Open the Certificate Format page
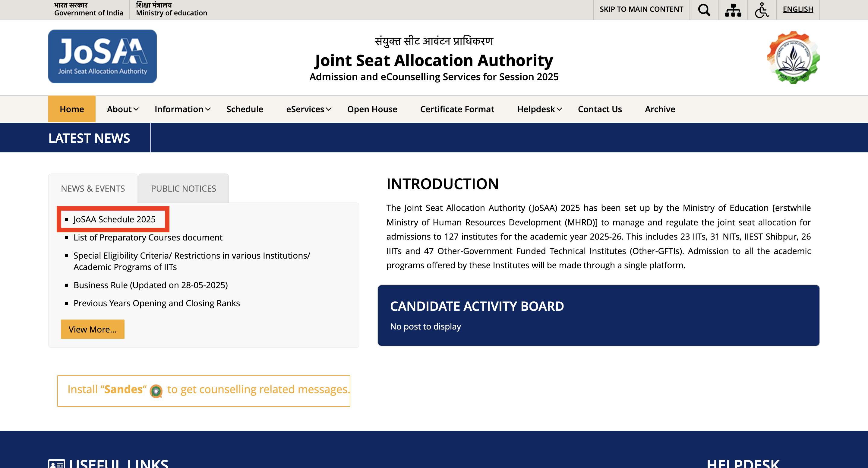Screen dimensions: 868x468 pyautogui.click(x=457, y=109)
